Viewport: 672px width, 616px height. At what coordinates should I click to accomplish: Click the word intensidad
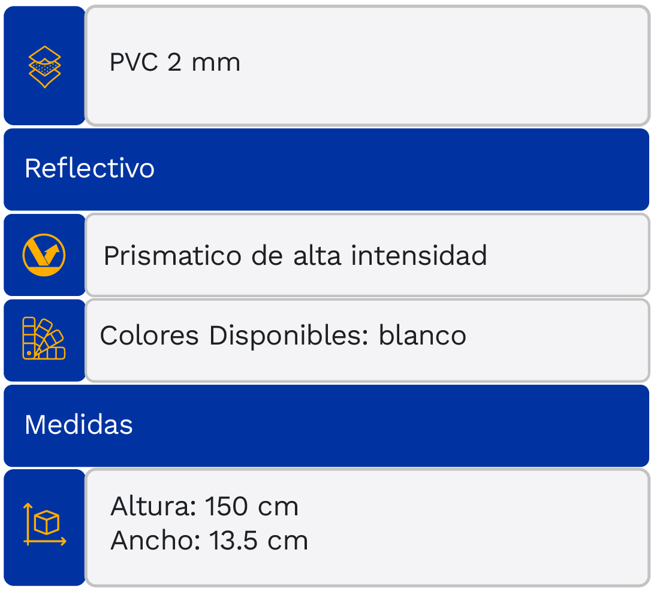pos(419,256)
